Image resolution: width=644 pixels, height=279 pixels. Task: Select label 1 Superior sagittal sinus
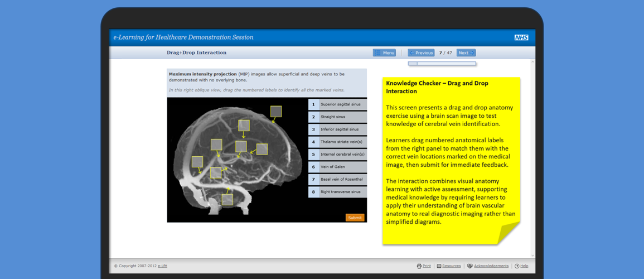tap(337, 104)
